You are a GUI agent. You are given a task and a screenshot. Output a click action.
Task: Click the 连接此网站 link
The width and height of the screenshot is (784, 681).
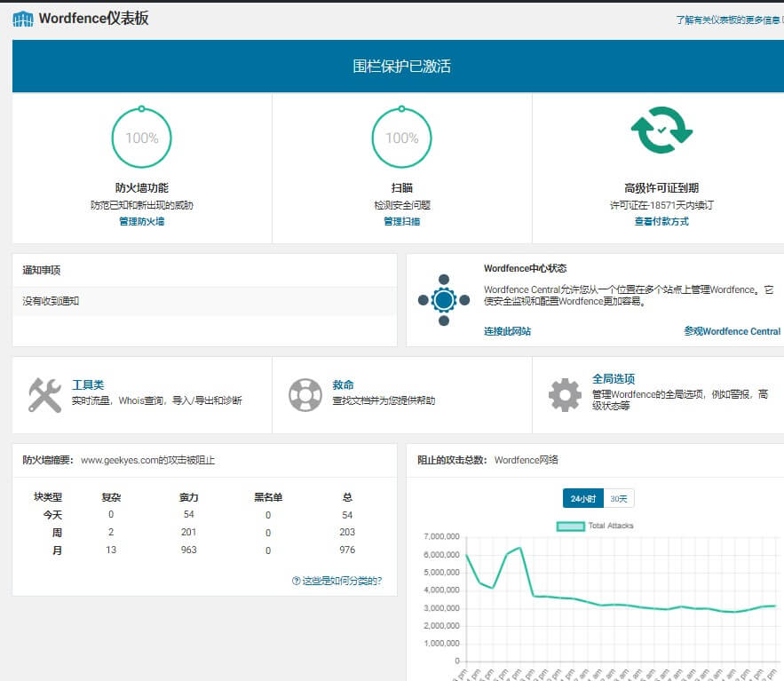(507, 331)
